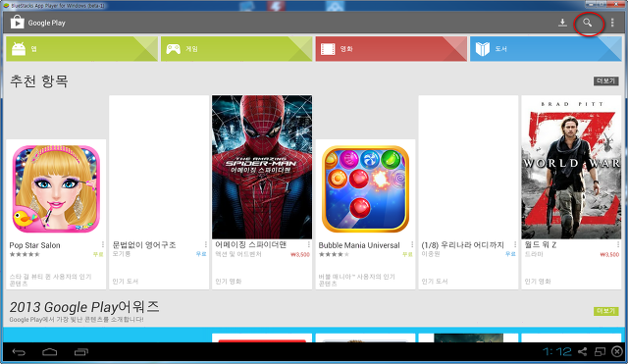Image resolution: width=628 pixels, height=364 pixels.
Task: Open The Amazing Spider-Man movie poster
Action: (262, 167)
